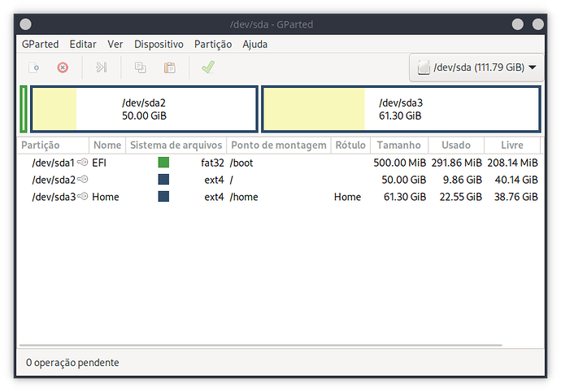
Task: Click the Paste partition toolbar icon
Action: (169, 68)
